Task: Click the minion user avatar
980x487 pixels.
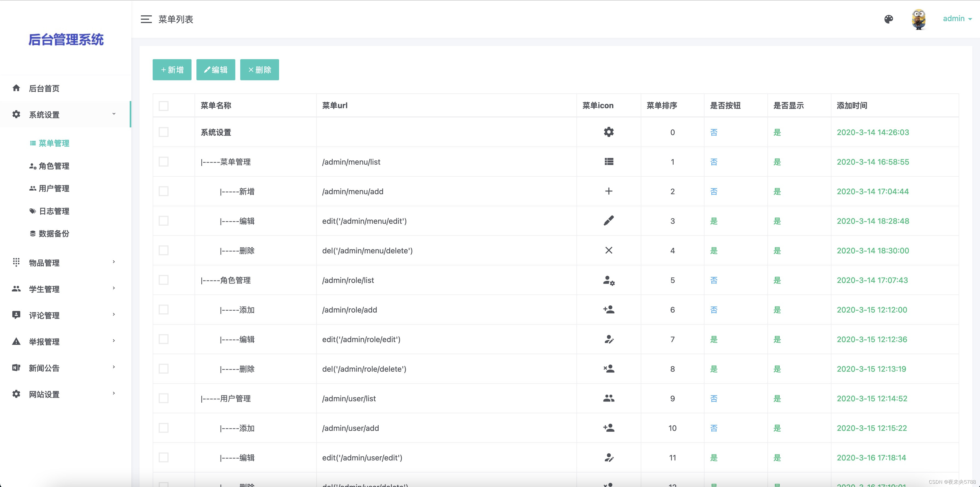Action: coord(918,19)
